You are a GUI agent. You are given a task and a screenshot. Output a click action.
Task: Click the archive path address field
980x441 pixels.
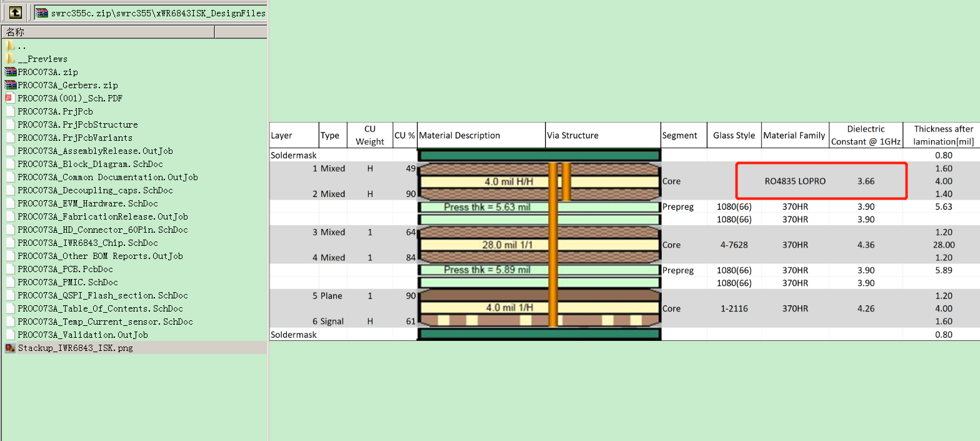tap(150, 13)
